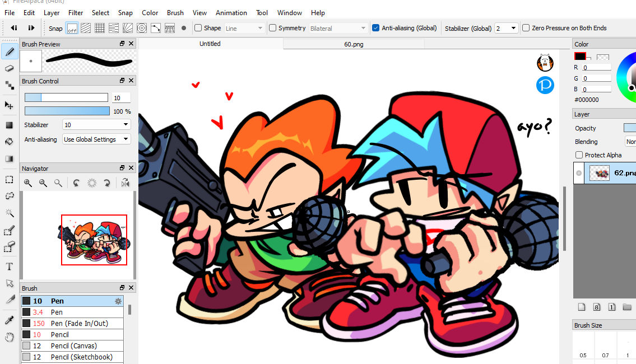Select the Eraser tool
The width and height of the screenshot is (636, 364).
coord(10,68)
